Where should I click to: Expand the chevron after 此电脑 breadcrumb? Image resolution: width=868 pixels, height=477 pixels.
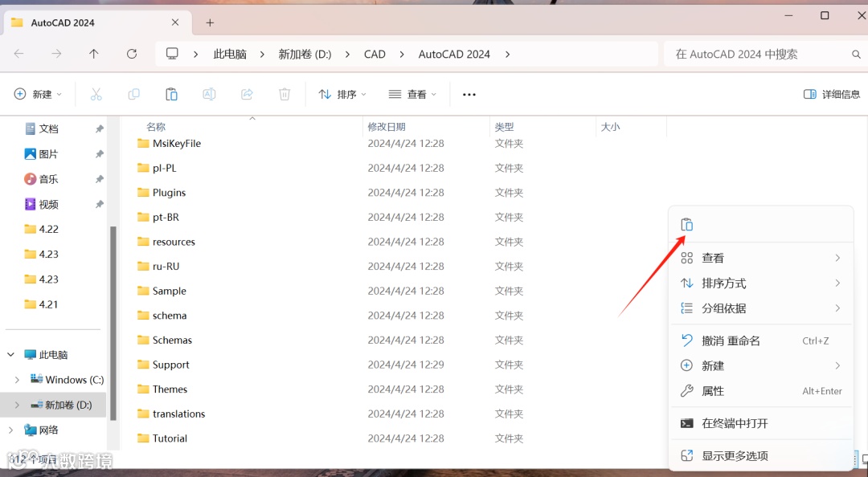(262, 55)
